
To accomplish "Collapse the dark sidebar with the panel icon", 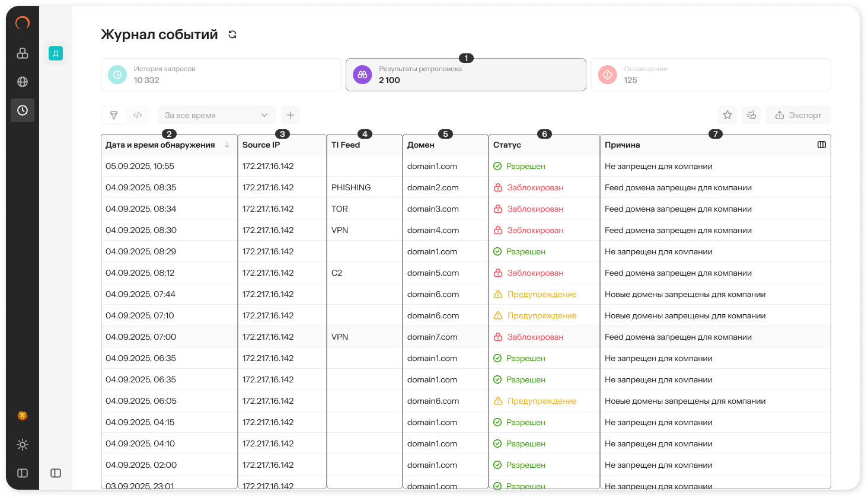I will [23, 473].
